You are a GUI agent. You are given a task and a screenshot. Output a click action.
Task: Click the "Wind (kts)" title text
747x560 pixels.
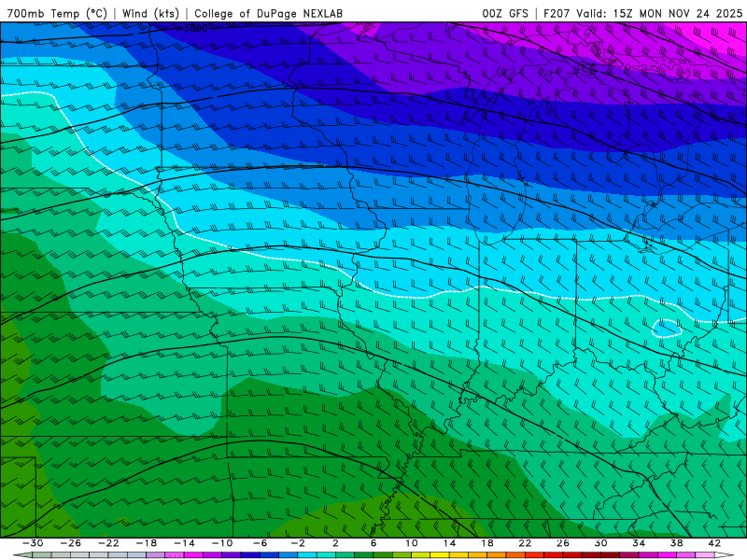click(150, 13)
